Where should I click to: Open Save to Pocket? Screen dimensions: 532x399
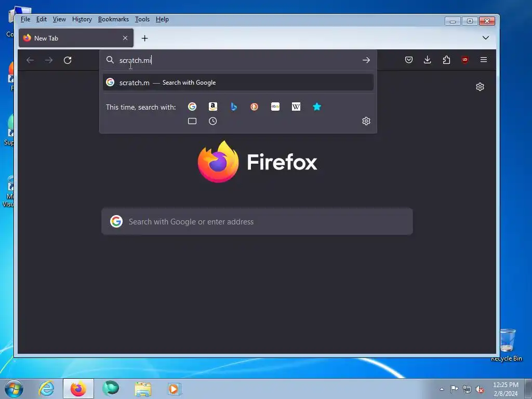click(x=409, y=60)
